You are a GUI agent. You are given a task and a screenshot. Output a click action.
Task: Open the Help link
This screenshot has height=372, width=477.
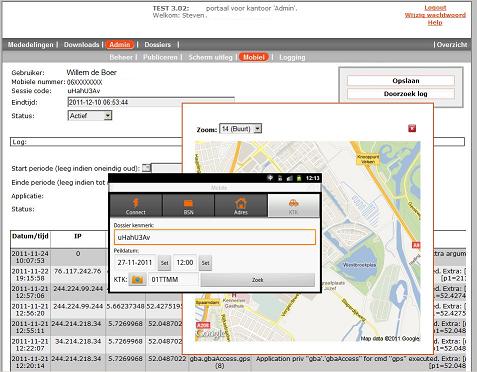coord(435,23)
